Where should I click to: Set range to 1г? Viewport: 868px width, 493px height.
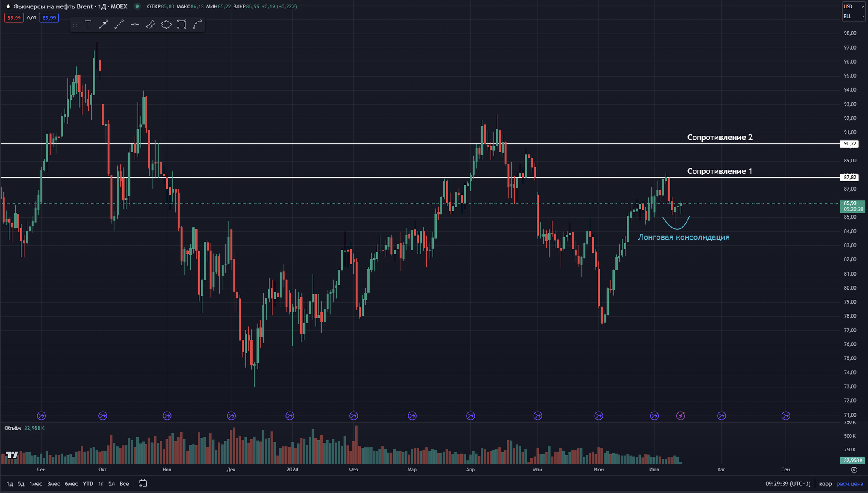click(101, 484)
